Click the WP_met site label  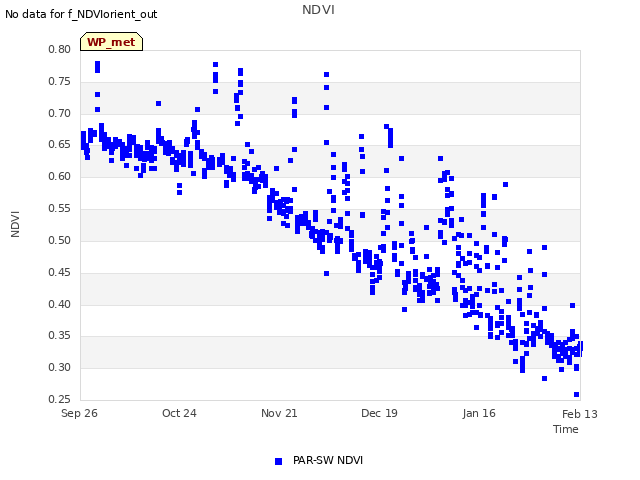[x=111, y=42]
